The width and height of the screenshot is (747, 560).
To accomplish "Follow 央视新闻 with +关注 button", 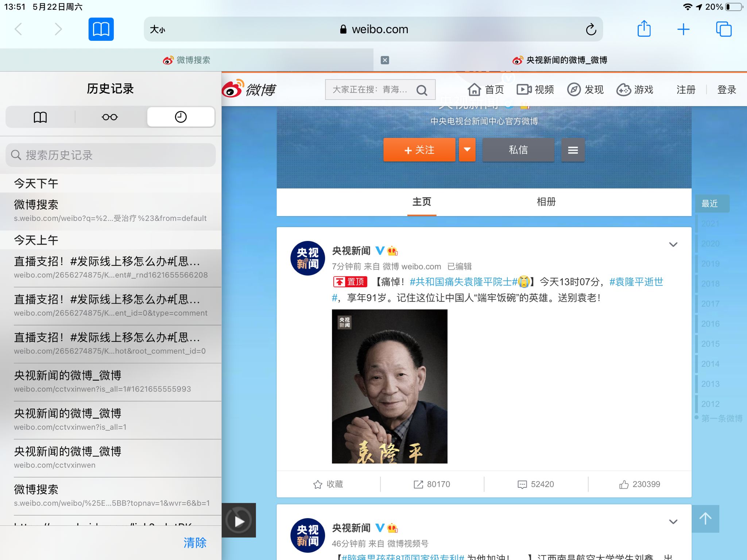I will 419,150.
